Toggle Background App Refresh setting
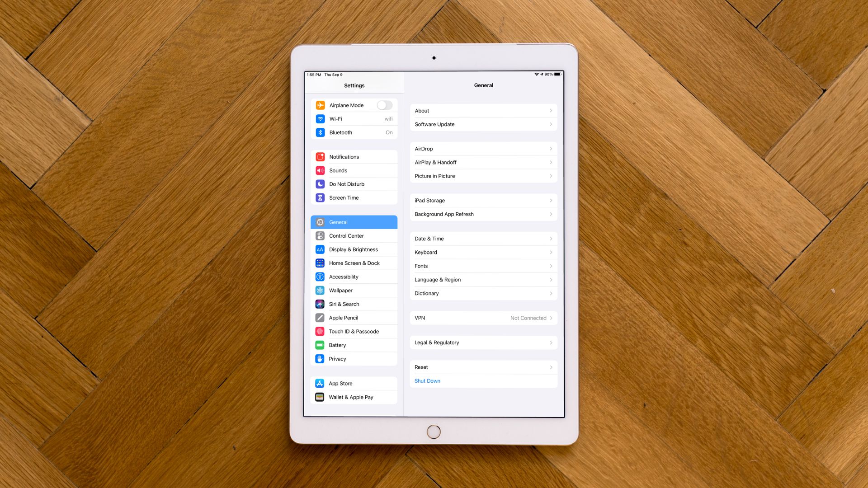Viewport: 868px width, 488px height. click(x=483, y=214)
